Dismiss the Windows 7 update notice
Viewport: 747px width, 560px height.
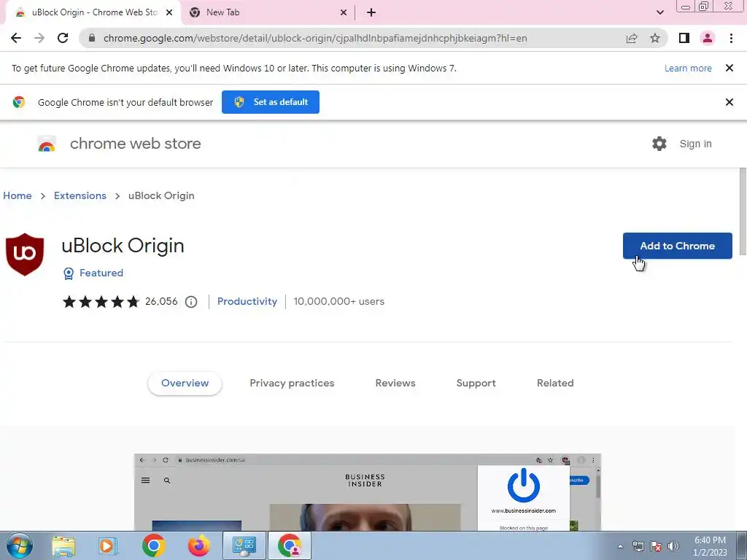pyautogui.click(x=729, y=68)
